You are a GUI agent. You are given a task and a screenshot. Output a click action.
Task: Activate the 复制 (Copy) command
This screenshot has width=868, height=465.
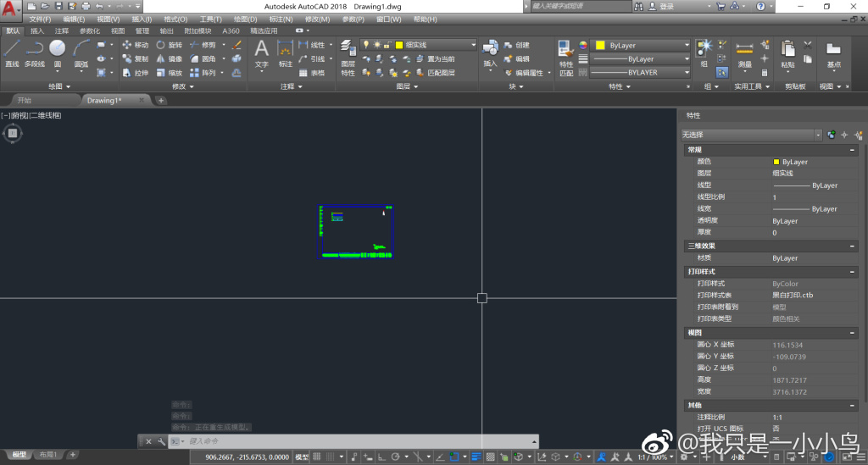135,58
